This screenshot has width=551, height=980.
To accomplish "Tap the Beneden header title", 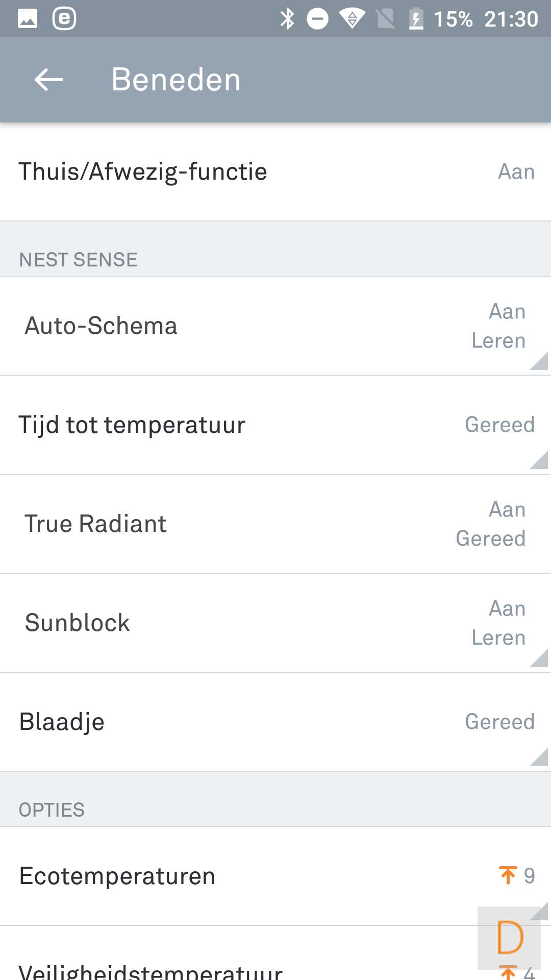I will coord(176,80).
